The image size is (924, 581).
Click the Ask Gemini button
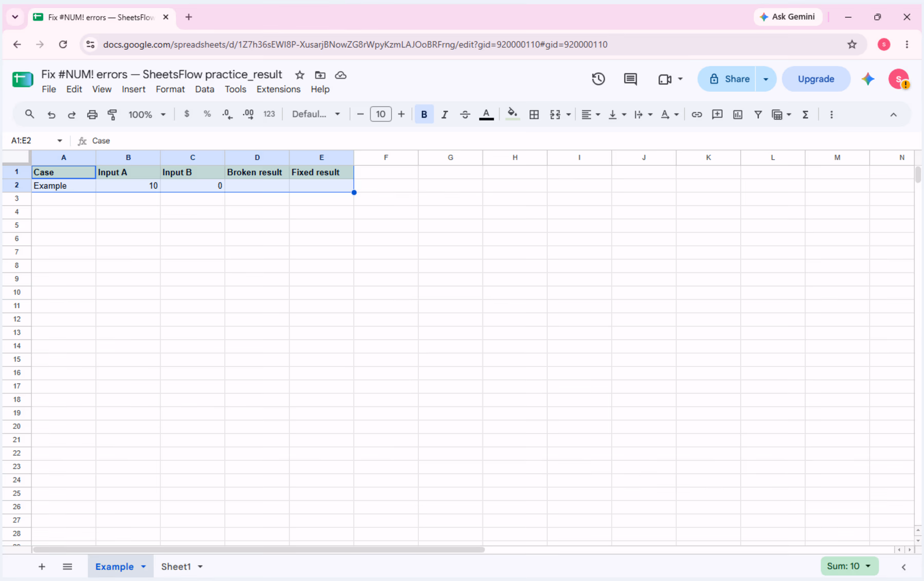pos(787,17)
